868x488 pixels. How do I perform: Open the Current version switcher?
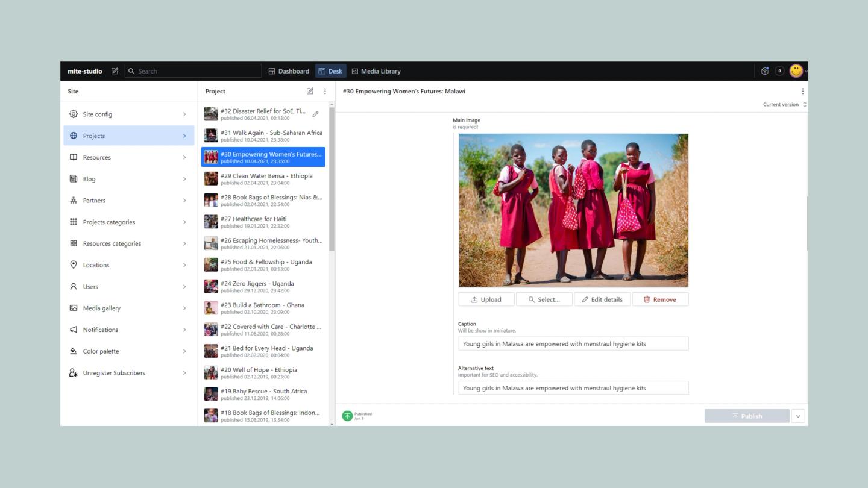click(782, 104)
